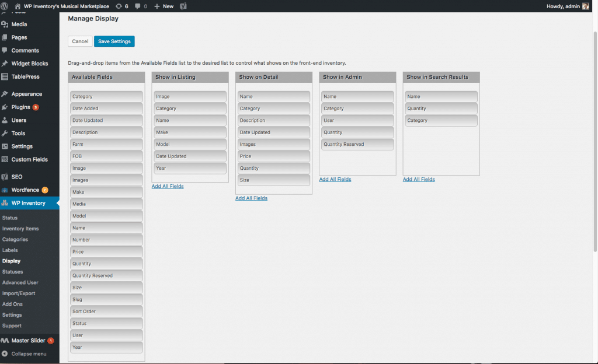Open the Plugins menu showing 5 notifications
The image size is (598, 364).
(19, 108)
